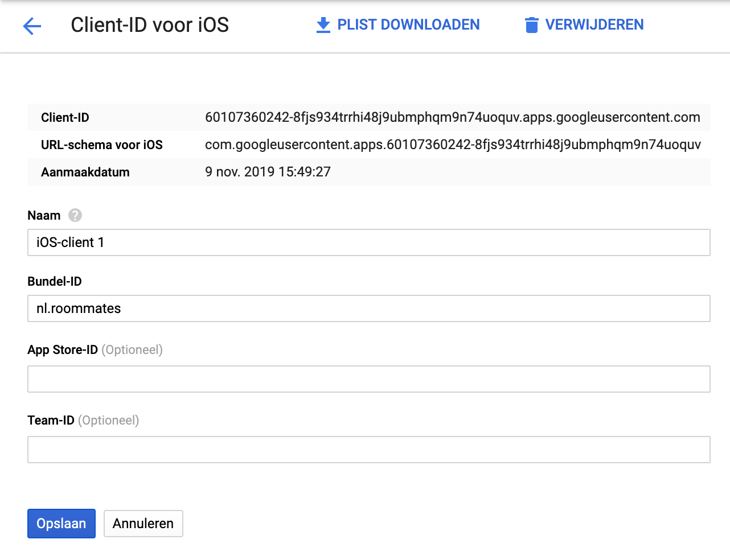Viewport: 730px width, 560px height.
Task: Click the Aanmaakdatum row
Action: pyautogui.click(x=268, y=172)
